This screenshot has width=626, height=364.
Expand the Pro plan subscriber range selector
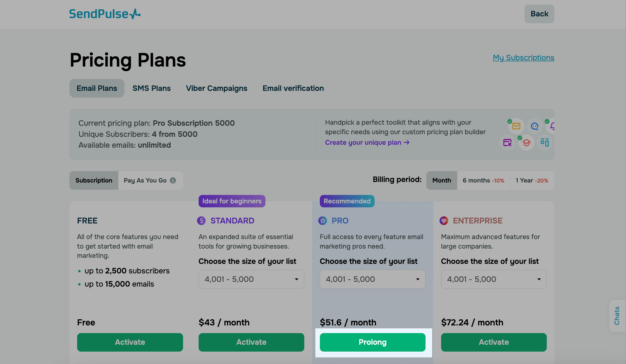[372, 279]
